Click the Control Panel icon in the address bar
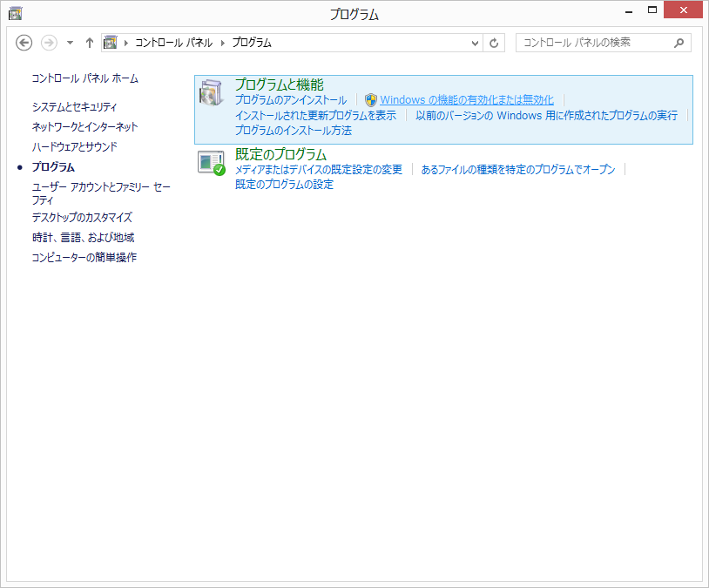 click(x=111, y=43)
